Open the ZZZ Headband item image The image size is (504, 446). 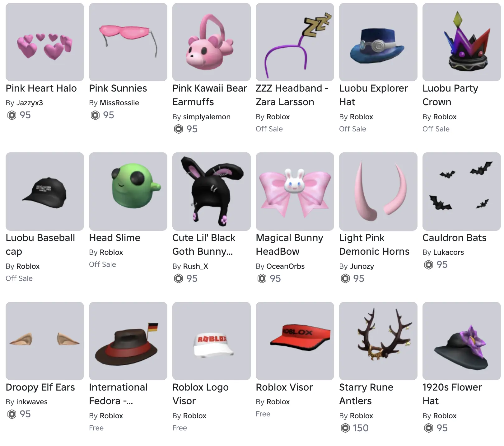point(295,42)
